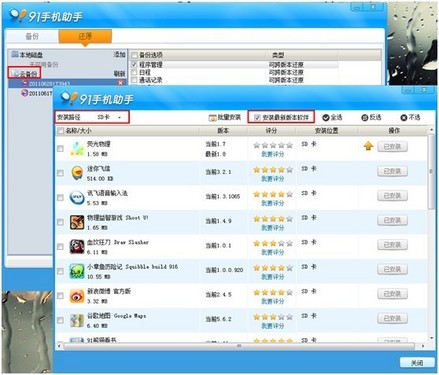Check the Draw Slasher row checkbox
The width and height of the screenshot is (439, 375).
click(x=60, y=247)
